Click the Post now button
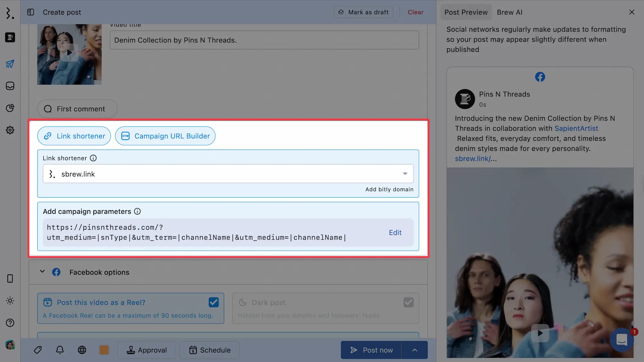Image resolution: width=644 pixels, height=362 pixels. [x=371, y=350]
